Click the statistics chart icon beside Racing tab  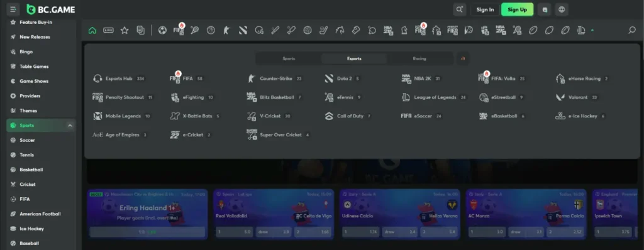[463, 58]
